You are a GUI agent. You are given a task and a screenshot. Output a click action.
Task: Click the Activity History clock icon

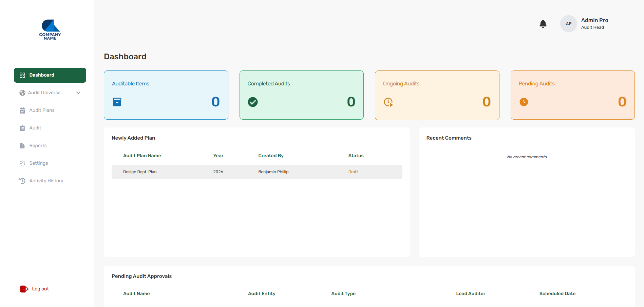pyautogui.click(x=22, y=181)
